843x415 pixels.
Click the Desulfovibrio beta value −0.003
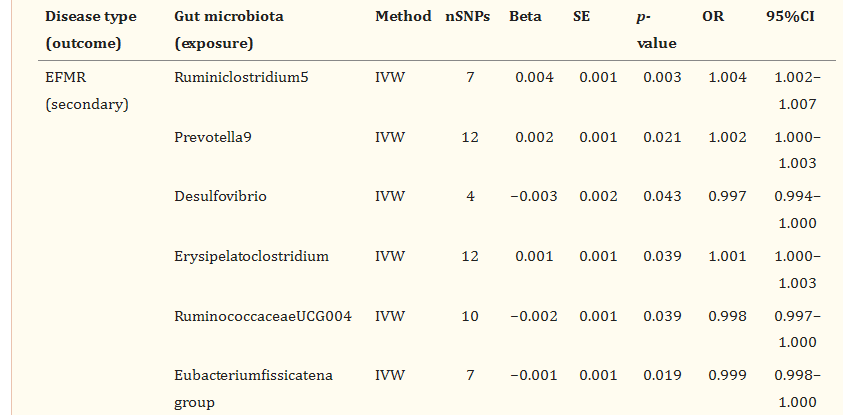coord(534,197)
